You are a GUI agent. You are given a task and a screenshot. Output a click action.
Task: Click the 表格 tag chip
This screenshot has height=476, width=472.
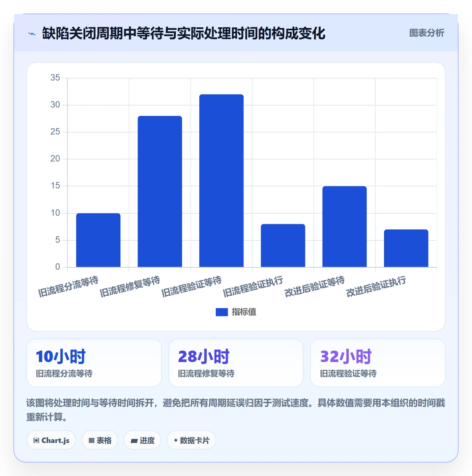click(100, 440)
